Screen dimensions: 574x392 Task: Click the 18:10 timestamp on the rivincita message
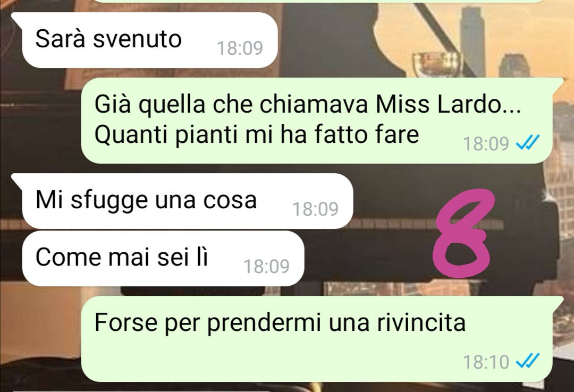(x=486, y=362)
